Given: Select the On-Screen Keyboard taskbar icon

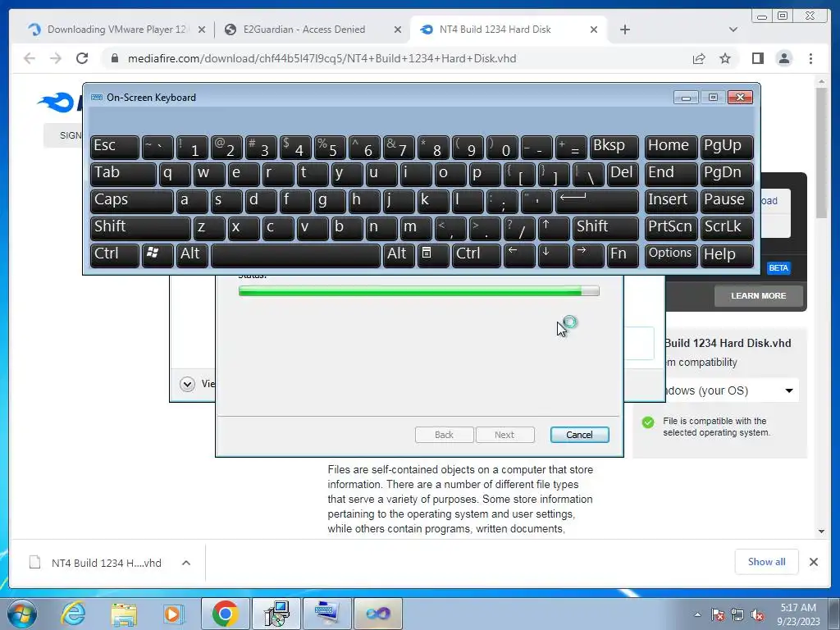Looking at the screenshot, I should point(326,614).
